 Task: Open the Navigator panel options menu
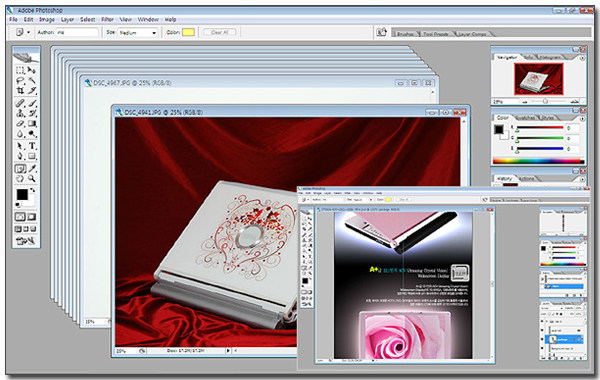582,58
